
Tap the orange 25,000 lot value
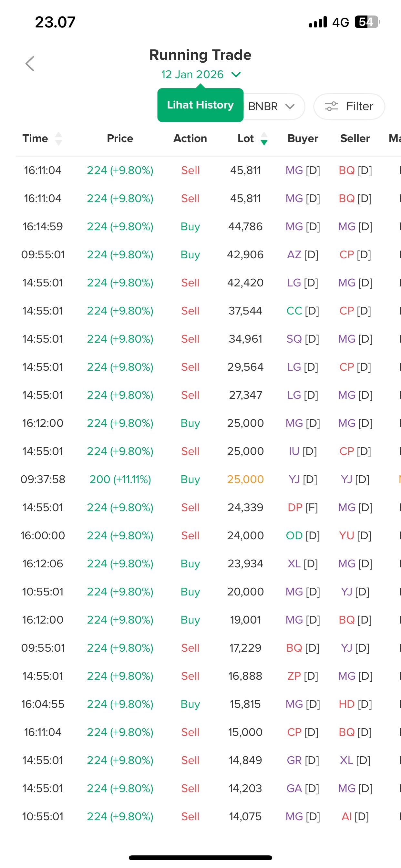pos(245,479)
